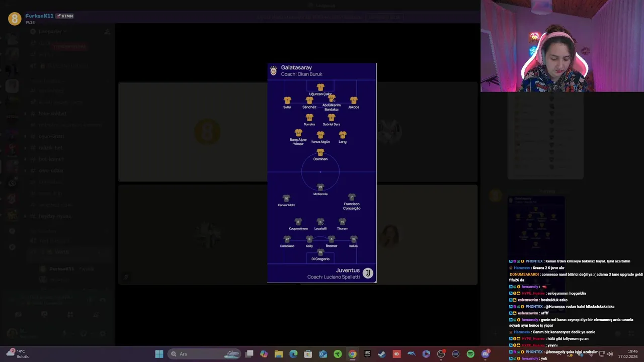The height and width of the screenshot is (362, 644).
Task: Open the red square app on taskbar
Action: click(x=396, y=354)
